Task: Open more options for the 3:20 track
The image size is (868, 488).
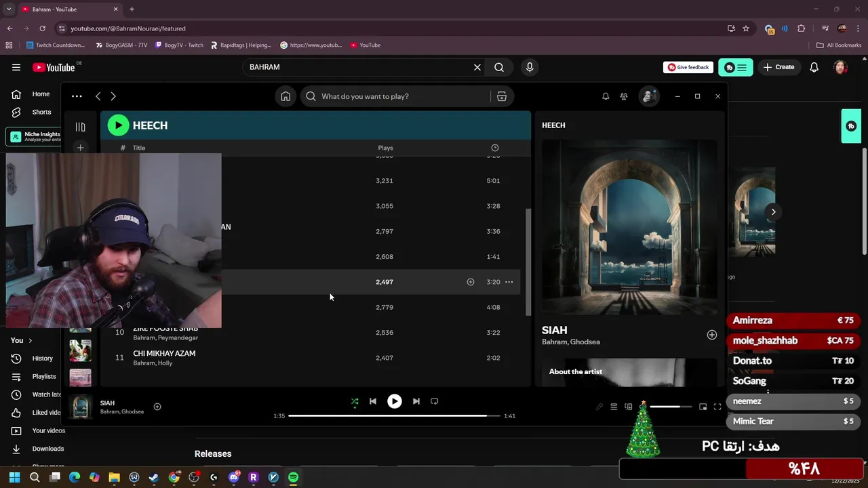Action: 509,282
